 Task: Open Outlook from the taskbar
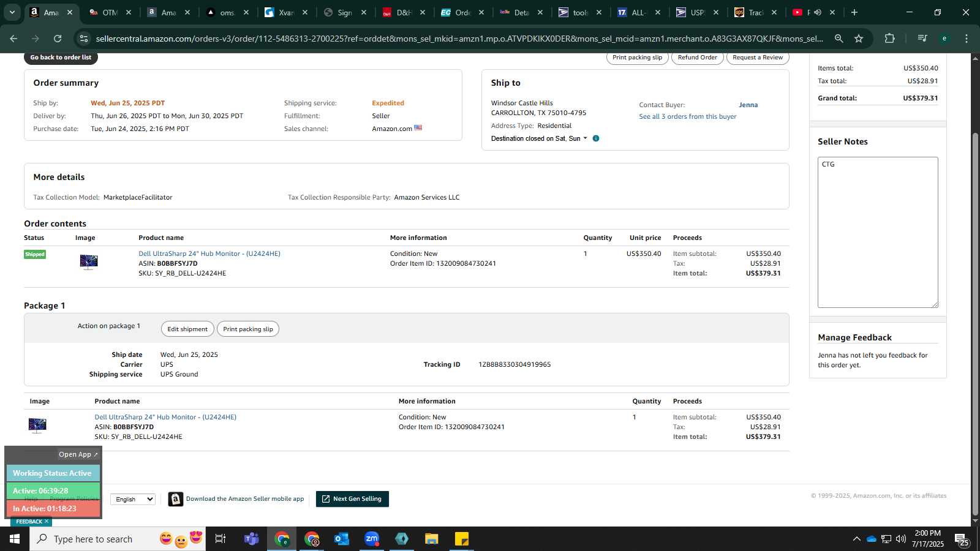click(x=341, y=539)
